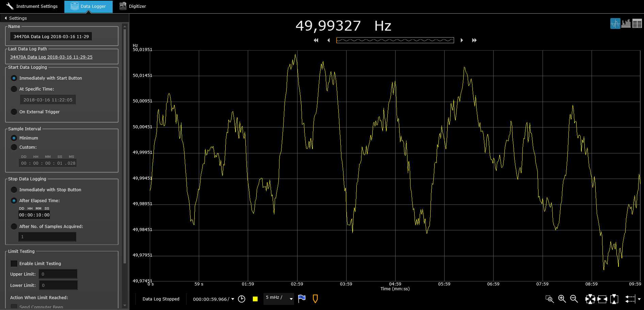Select After Elapsed Time stop option
Image resolution: width=644 pixels, height=310 pixels.
pyautogui.click(x=14, y=201)
